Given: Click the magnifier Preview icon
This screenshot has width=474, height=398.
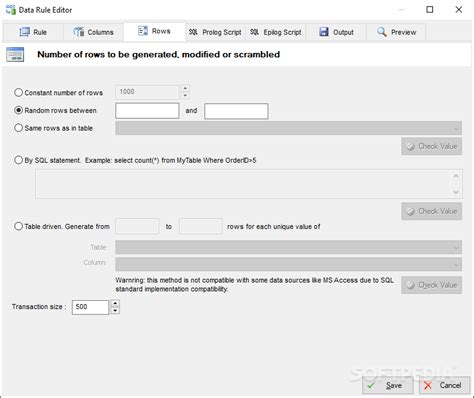Looking at the screenshot, I should (x=382, y=32).
